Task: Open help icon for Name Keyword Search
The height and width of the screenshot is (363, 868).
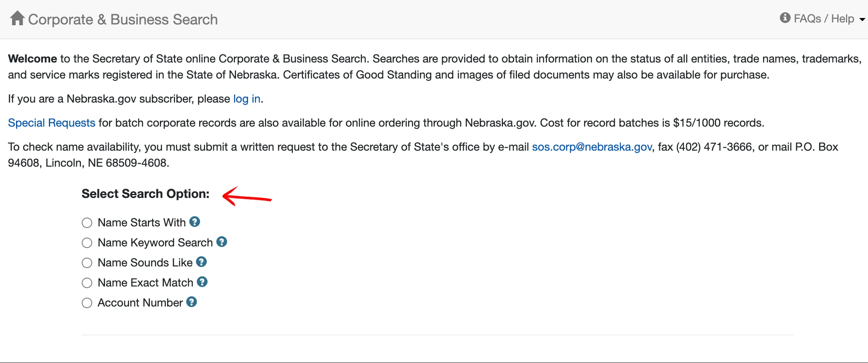Action: [222, 242]
